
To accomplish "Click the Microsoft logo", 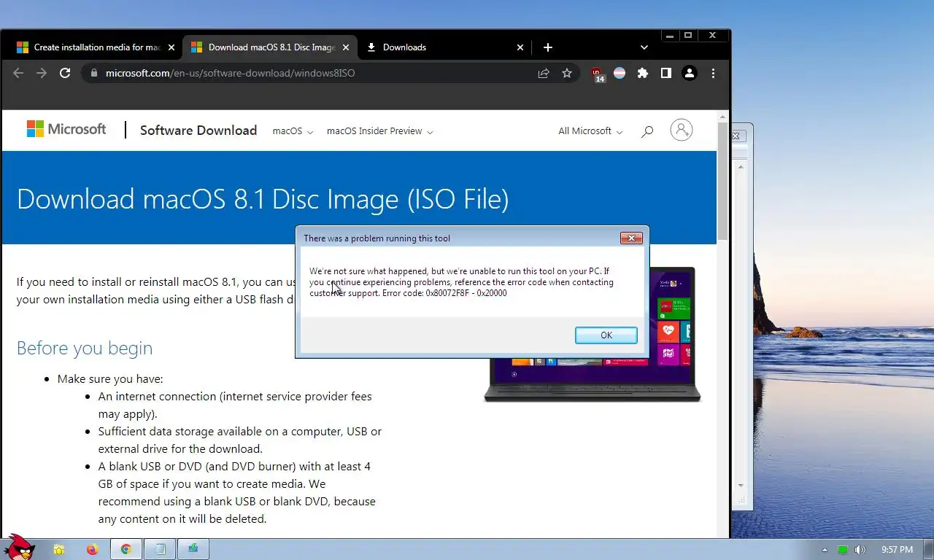I will tap(66, 129).
